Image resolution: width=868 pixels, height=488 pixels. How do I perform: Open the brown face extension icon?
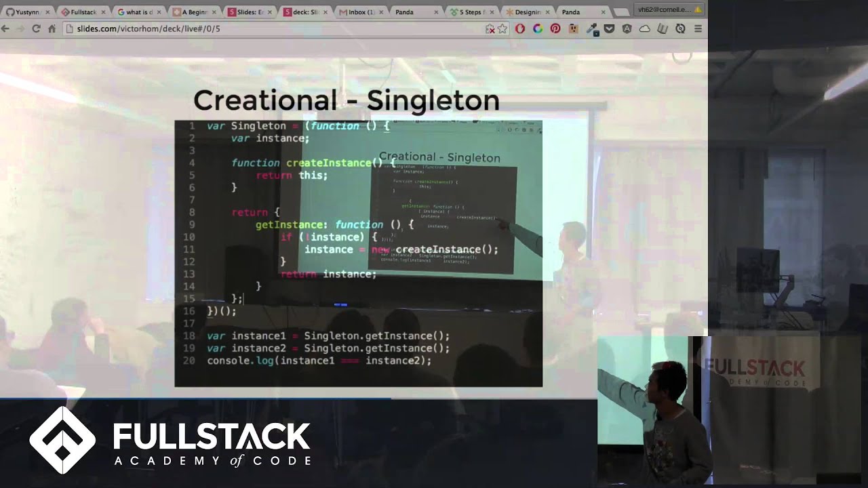point(573,28)
